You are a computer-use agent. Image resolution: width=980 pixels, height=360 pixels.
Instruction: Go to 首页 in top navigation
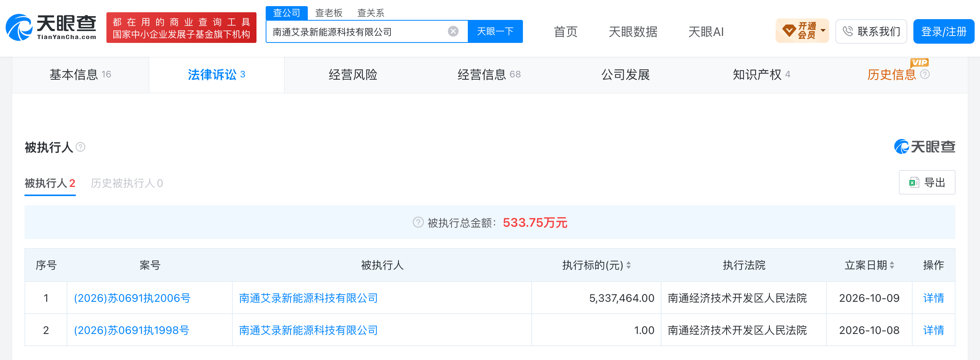pos(566,32)
